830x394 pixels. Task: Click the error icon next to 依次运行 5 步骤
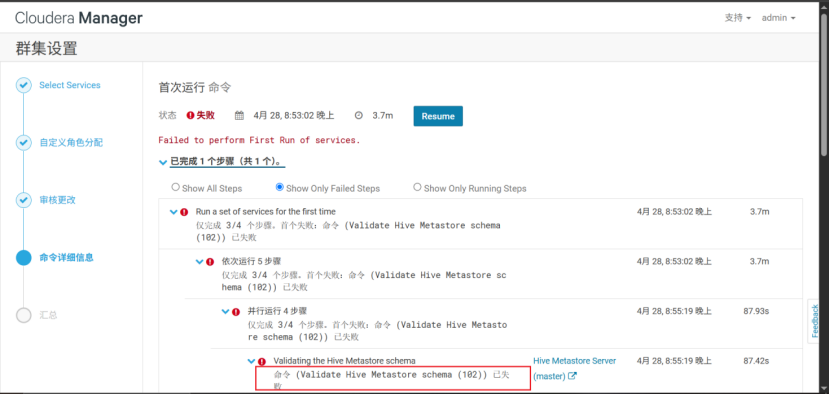pyautogui.click(x=210, y=262)
